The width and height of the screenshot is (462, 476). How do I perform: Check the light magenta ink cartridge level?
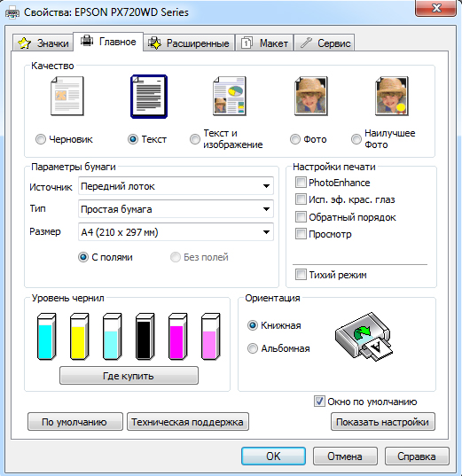click(x=210, y=337)
